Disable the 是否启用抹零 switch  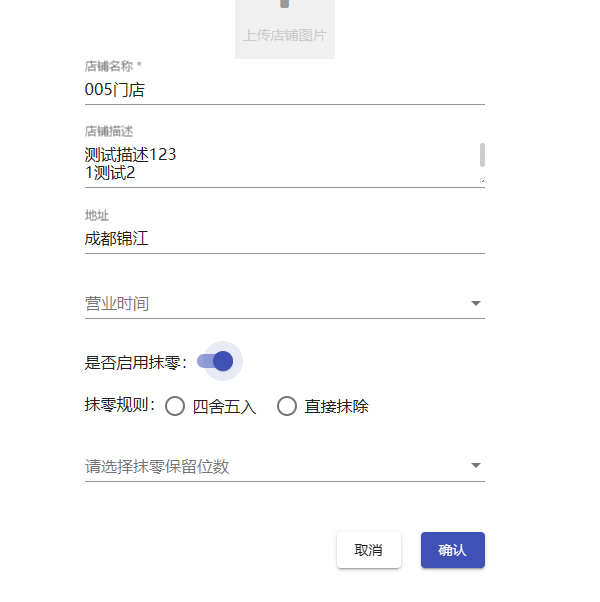pyautogui.click(x=216, y=361)
